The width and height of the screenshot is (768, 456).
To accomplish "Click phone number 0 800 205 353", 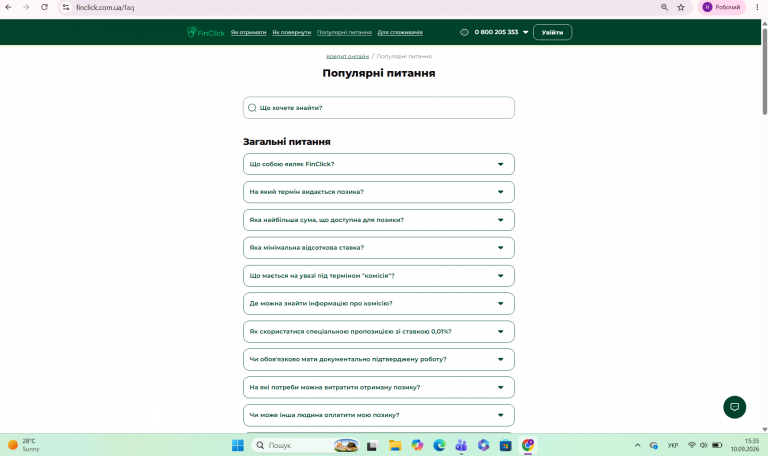I will (x=496, y=32).
